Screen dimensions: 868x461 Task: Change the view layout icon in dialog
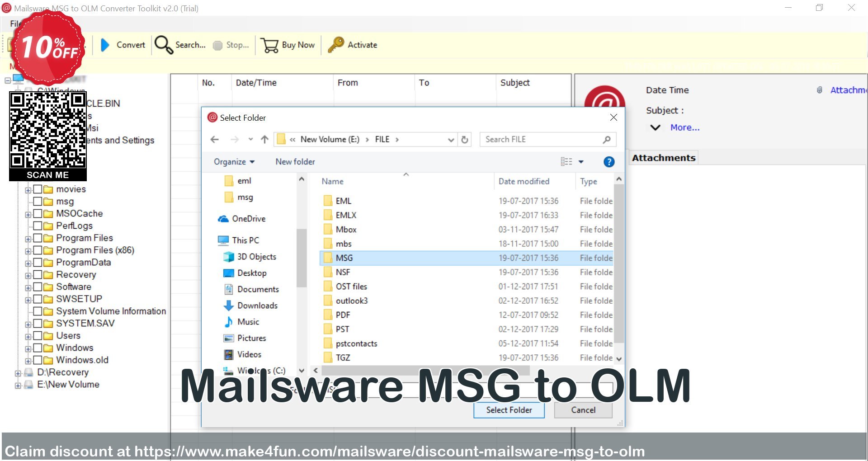coord(566,162)
